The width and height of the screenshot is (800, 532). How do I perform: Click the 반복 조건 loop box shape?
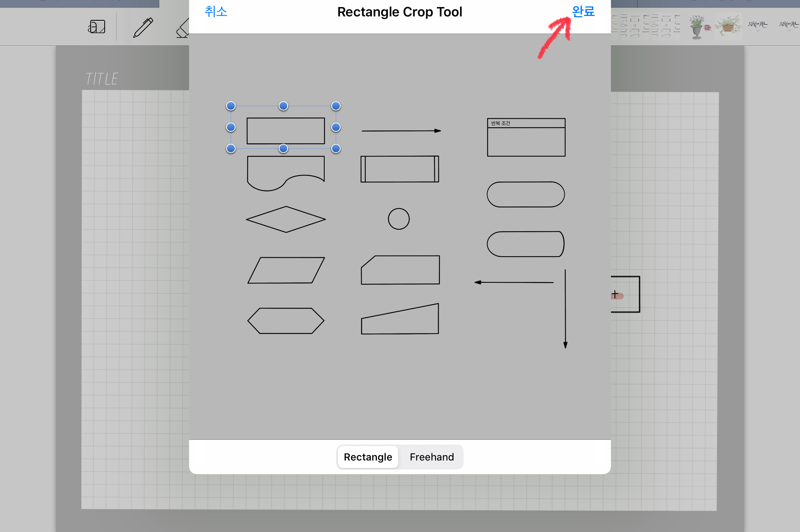coord(526,137)
